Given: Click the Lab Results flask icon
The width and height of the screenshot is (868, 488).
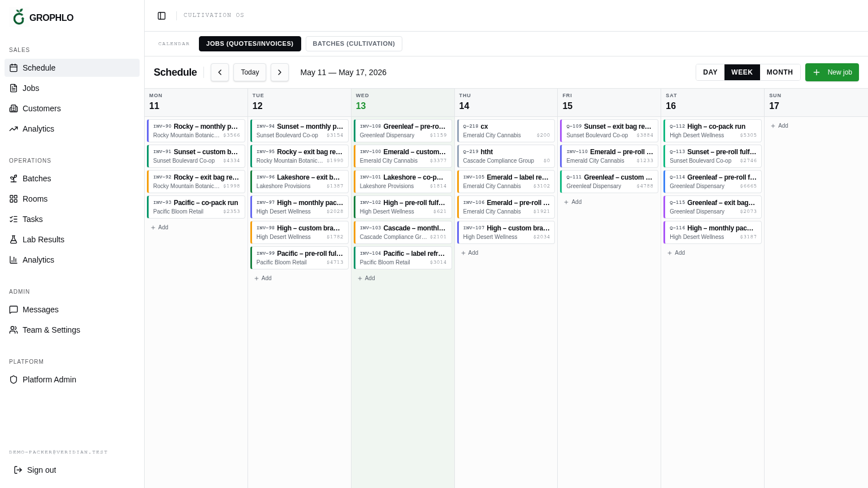Looking at the screenshot, I should tap(14, 239).
